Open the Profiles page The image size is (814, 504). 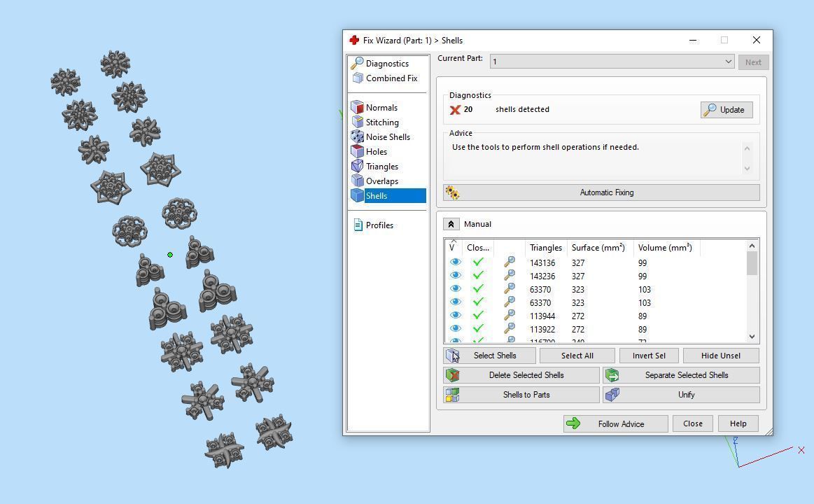pos(373,225)
